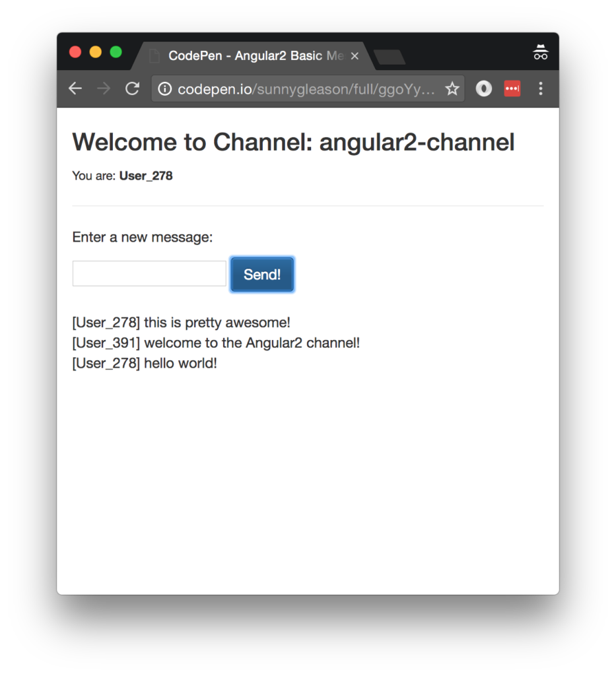Click the bold User_278 username text
The image size is (616, 676).
click(145, 176)
